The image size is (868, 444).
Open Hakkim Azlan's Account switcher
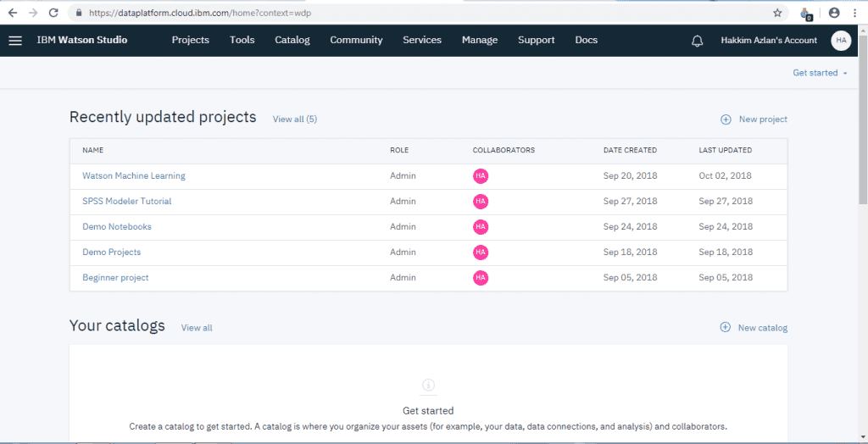coord(768,41)
